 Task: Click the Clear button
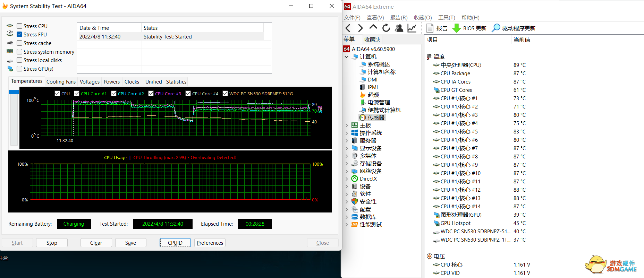(x=96, y=243)
